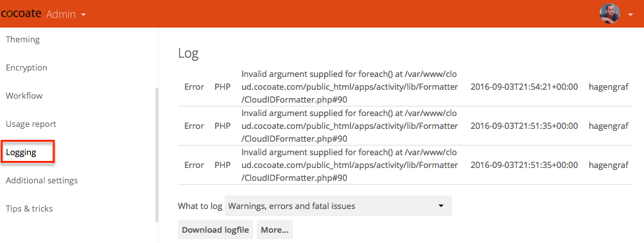644x243 pixels.
Task: Click hagengraf in the last log row
Action: click(608, 165)
